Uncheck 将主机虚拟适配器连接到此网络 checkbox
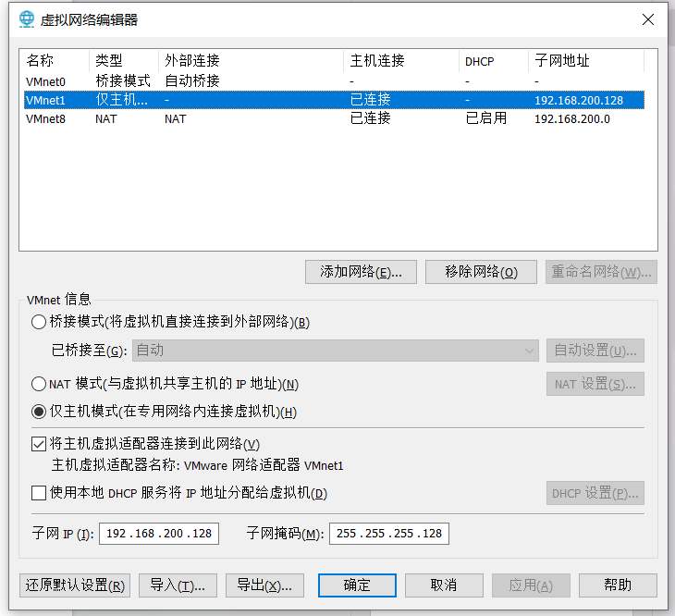 [39, 444]
